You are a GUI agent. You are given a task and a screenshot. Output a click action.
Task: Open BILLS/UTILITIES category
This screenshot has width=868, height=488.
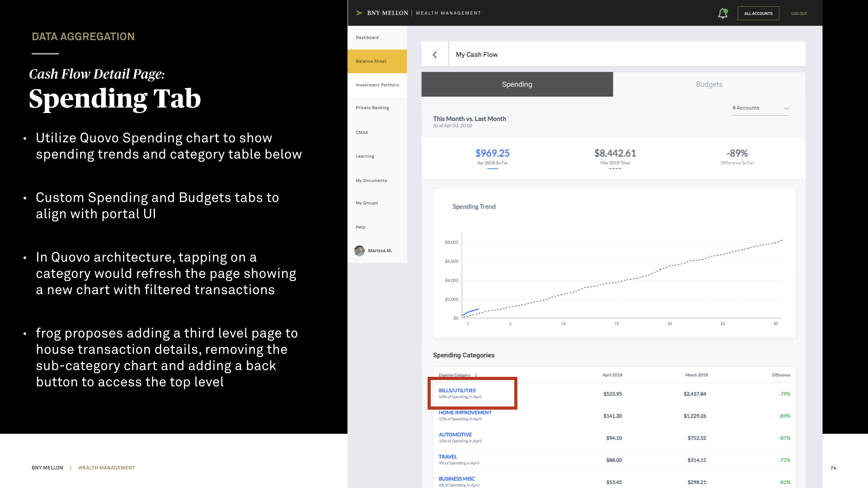[457, 390]
